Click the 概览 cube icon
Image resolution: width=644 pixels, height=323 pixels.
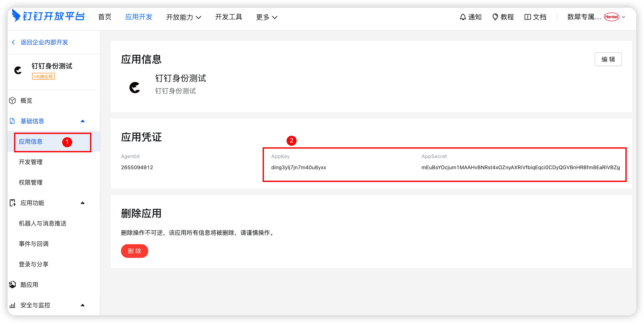point(13,101)
